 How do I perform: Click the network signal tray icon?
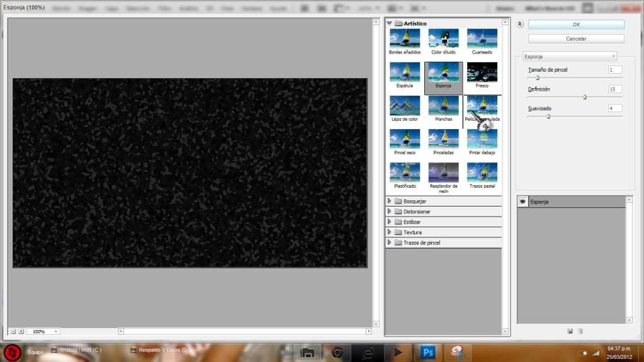coord(596,353)
